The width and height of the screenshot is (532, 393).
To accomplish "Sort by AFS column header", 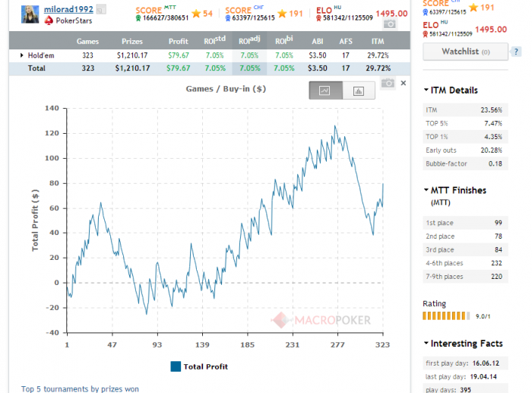I will pyautogui.click(x=346, y=41).
